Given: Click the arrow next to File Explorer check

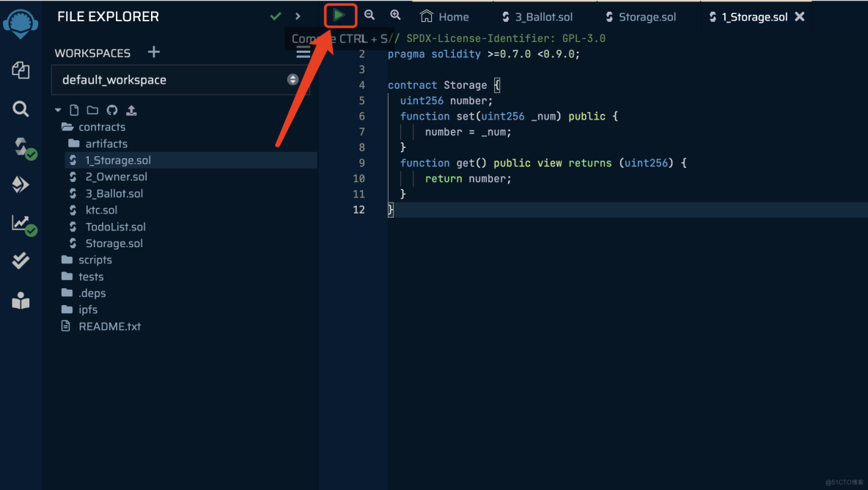Looking at the screenshot, I should (x=298, y=16).
